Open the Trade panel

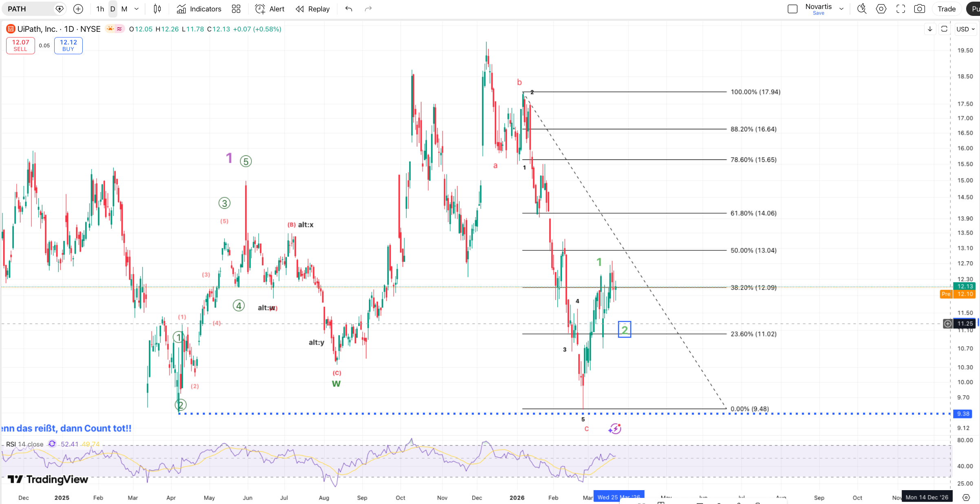(946, 9)
